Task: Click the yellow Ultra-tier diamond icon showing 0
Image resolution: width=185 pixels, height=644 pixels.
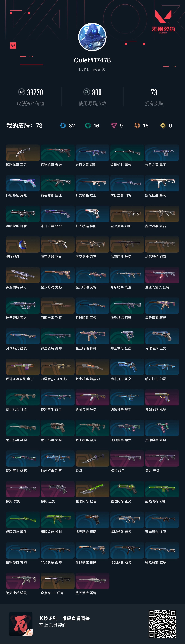Action: click(x=163, y=125)
